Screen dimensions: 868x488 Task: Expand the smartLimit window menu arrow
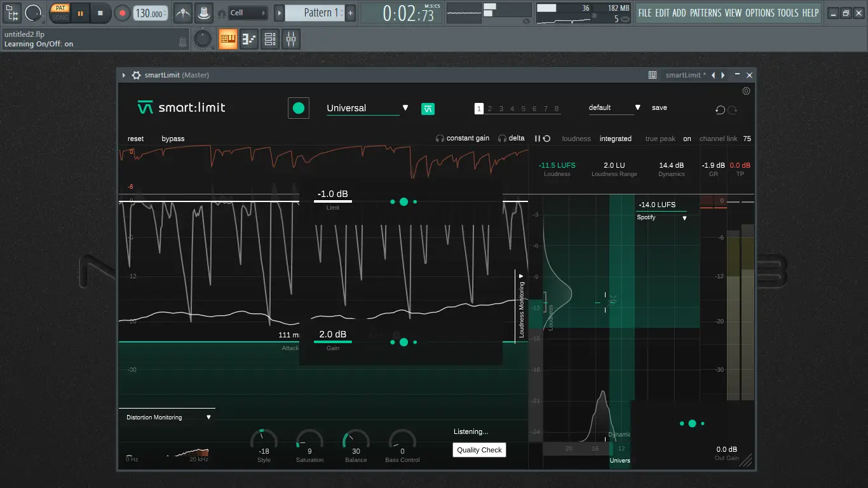(x=124, y=75)
